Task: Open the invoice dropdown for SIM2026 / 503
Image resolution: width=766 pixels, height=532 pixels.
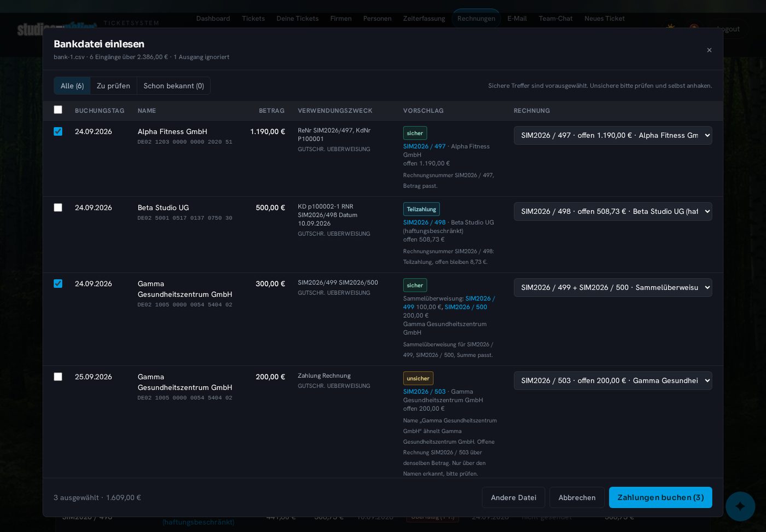Action: (613, 380)
